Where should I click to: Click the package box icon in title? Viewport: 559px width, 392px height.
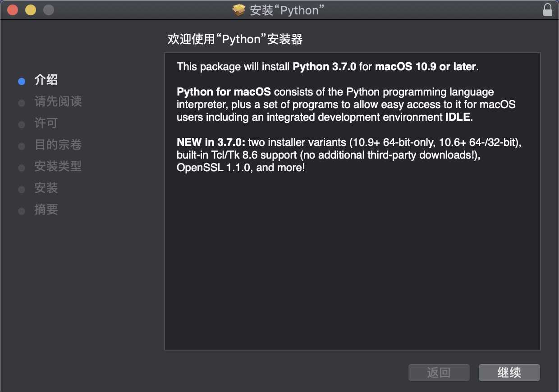[x=239, y=10]
